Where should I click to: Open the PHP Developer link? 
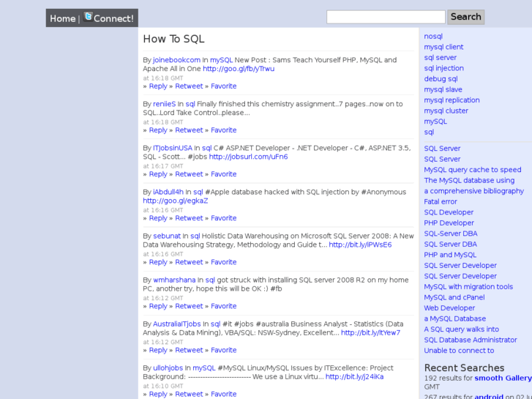point(449,223)
